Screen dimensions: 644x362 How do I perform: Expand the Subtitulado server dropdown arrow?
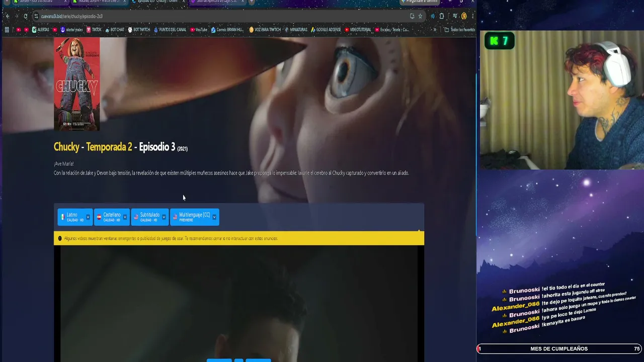tap(164, 217)
